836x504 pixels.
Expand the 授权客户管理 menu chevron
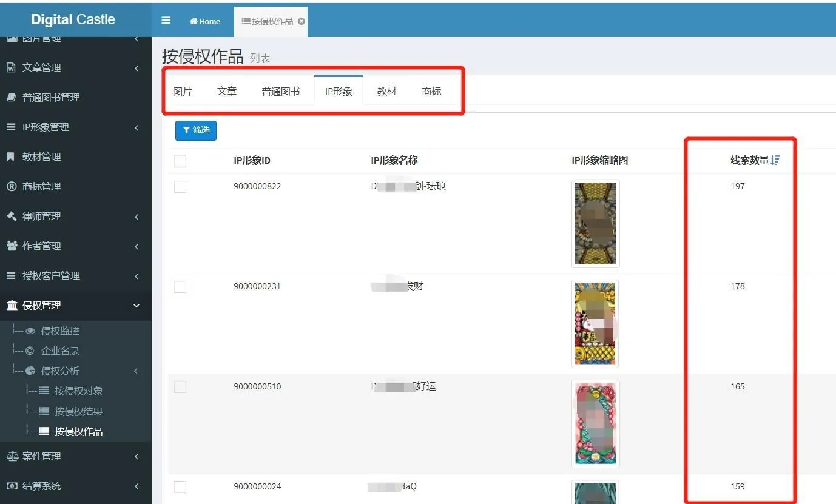point(137,276)
